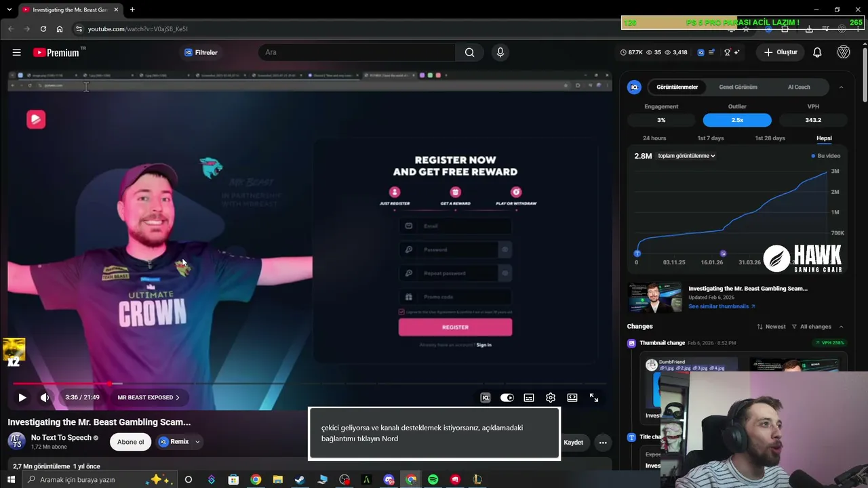Open See similar thumbnails link

click(x=722, y=306)
